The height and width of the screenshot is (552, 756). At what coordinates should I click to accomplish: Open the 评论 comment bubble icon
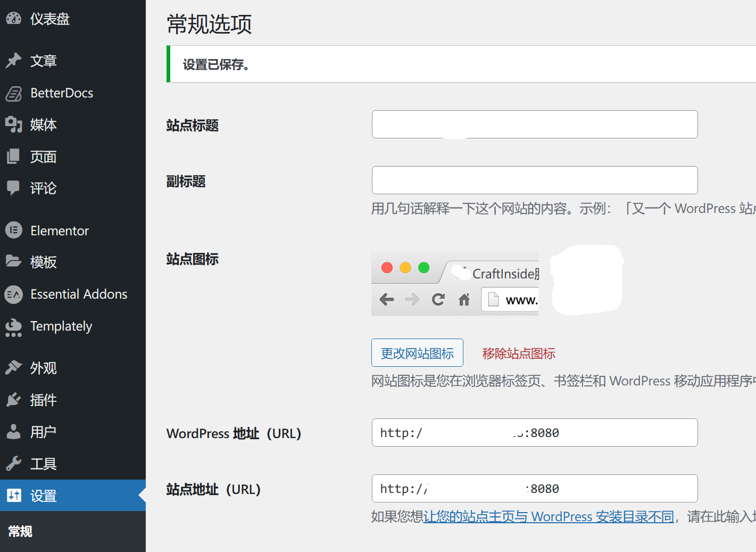pyautogui.click(x=14, y=188)
